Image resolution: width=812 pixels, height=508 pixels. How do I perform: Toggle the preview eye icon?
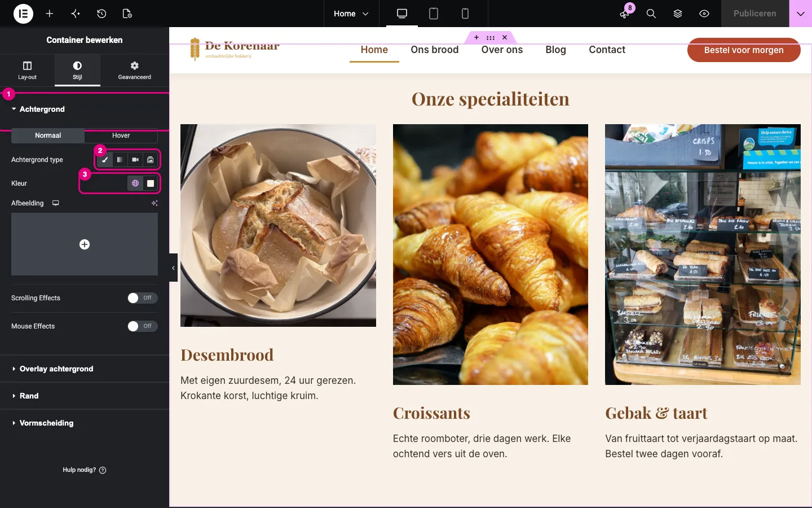(704, 14)
